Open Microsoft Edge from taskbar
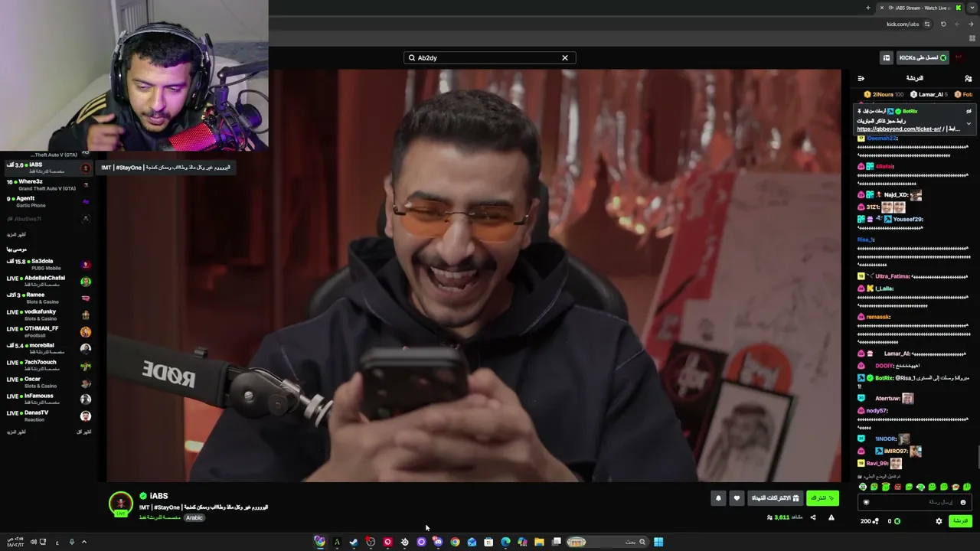Viewport: 980px width, 551px height. coord(505,542)
